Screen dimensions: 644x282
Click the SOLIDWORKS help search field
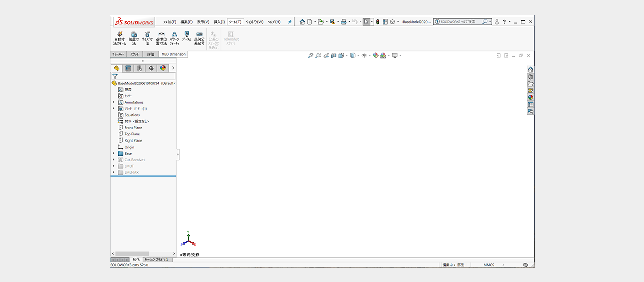(460, 22)
